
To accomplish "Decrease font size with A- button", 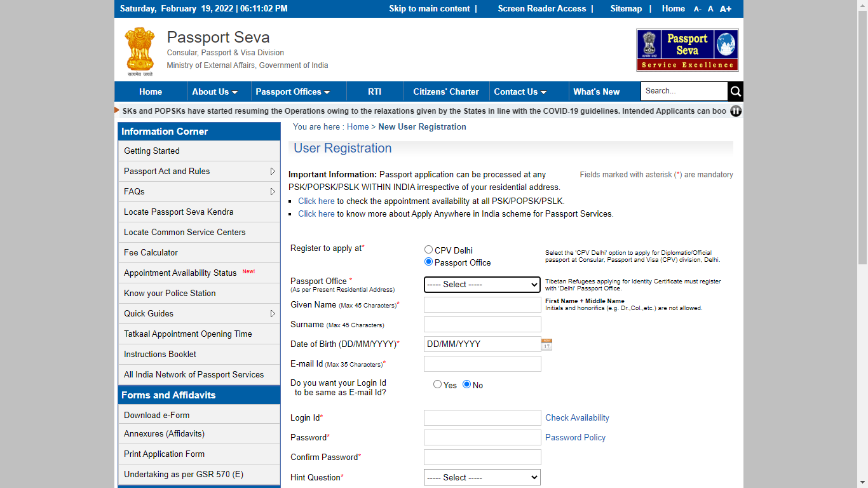I will click(698, 9).
